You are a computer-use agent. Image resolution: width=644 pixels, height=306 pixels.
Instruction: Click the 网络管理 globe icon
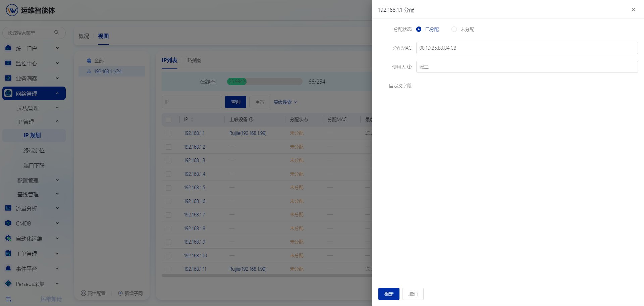tap(8, 93)
